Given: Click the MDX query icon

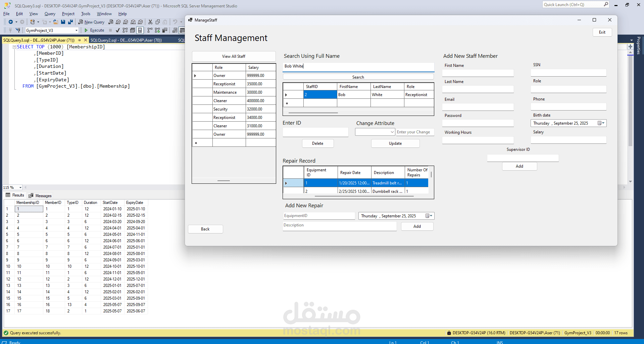Looking at the screenshot, I should 118,22.
